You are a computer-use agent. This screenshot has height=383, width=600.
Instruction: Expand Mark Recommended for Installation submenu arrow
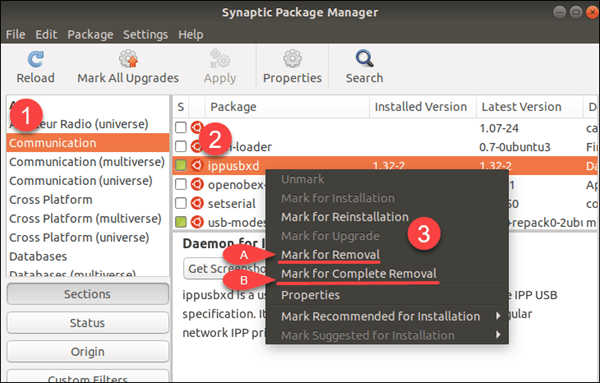coord(498,316)
